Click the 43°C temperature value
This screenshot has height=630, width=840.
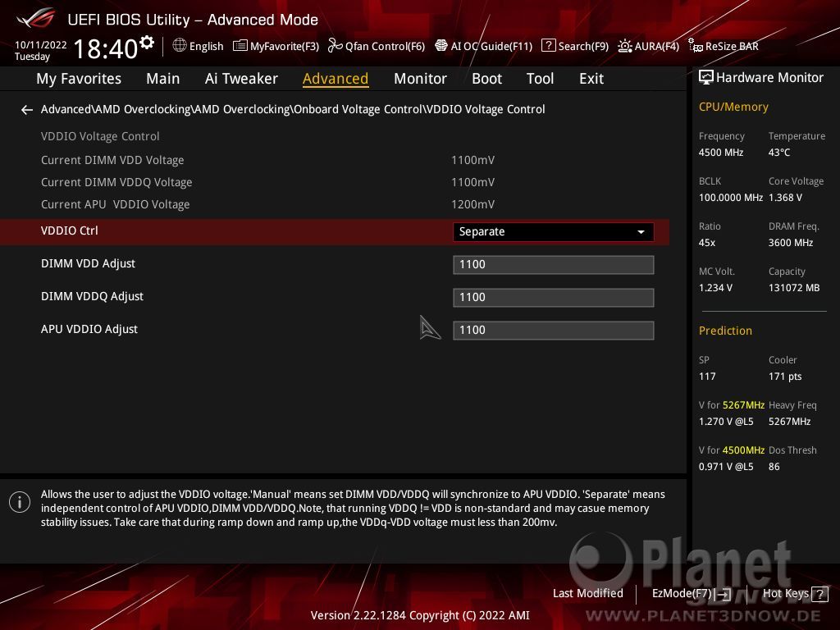point(779,153)
